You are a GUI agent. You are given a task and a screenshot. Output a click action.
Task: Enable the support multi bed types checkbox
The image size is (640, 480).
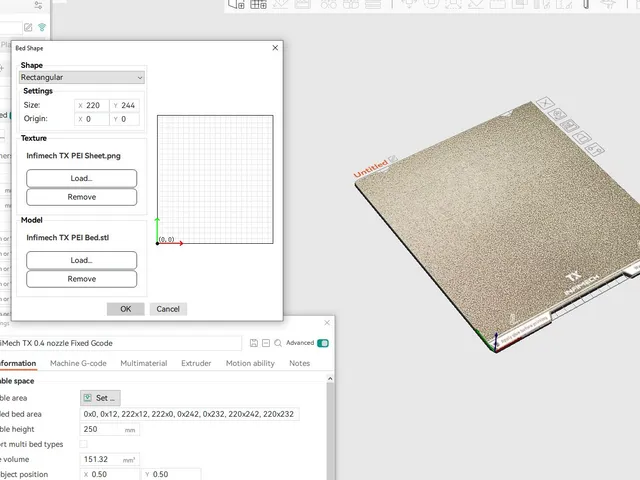pos(83,444)
